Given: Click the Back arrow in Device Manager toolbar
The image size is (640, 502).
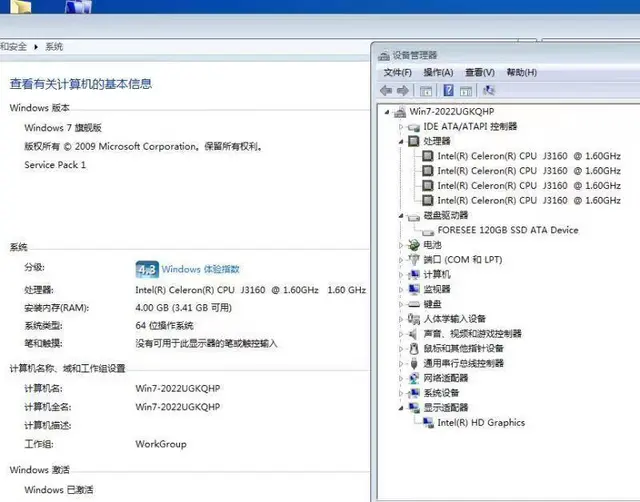Looking at the screenshot, I should coord(386,90).
